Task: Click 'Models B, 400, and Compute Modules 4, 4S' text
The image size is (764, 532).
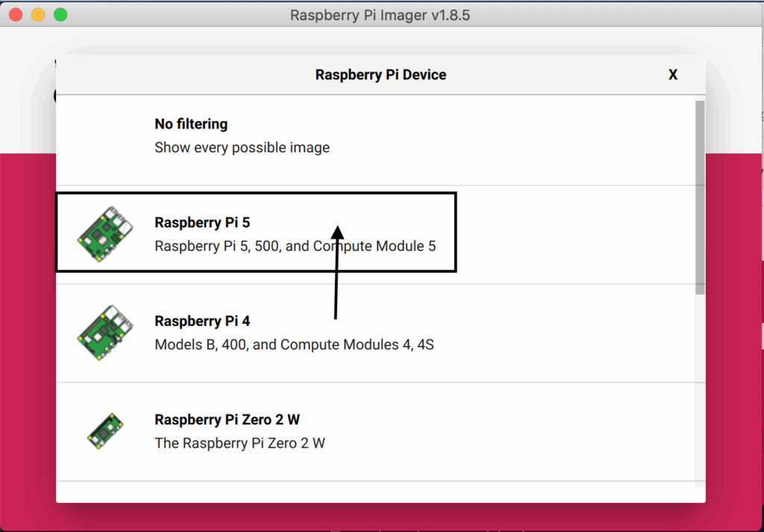Action: (x=294, y=345)
